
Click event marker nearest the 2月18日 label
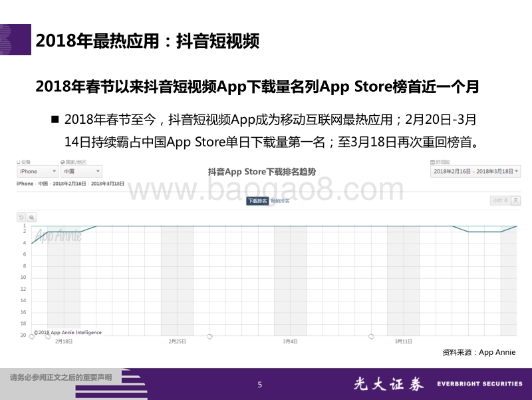48,337
